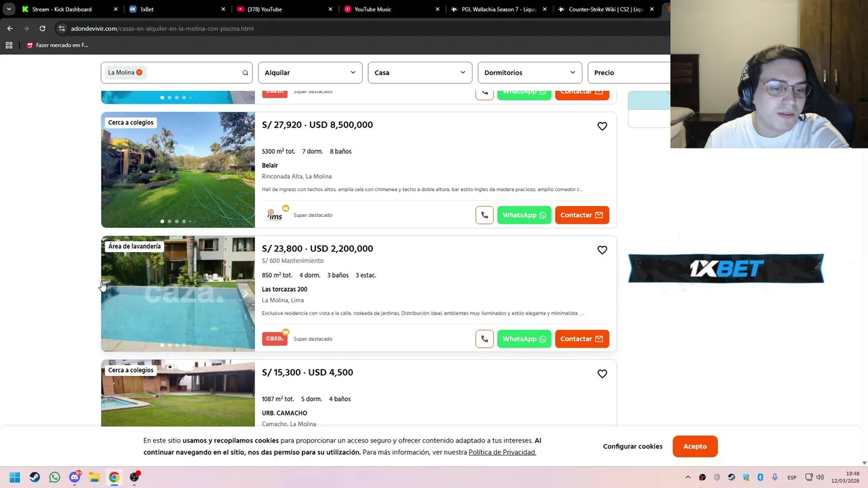Open the Casa property type dropdown
Viewport: 868px width, 488px height.
[420, 73]
